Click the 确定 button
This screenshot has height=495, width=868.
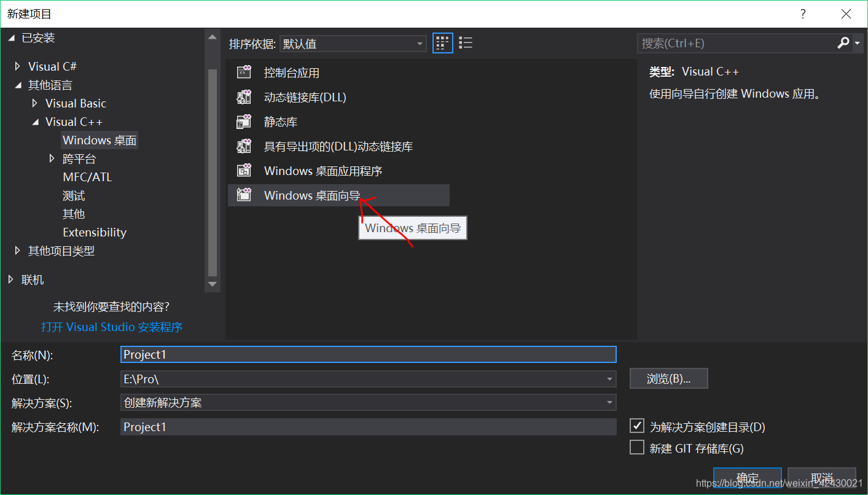pos(748,478)
